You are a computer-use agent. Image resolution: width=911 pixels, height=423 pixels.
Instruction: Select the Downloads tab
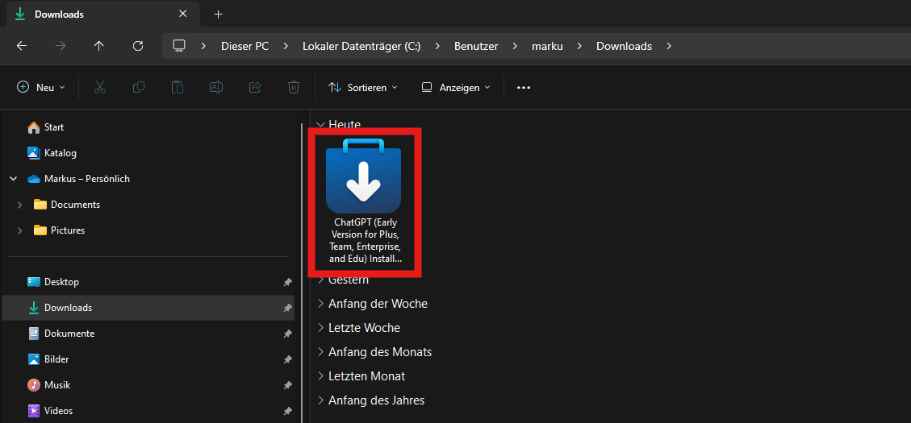click(x=90, y=14)
